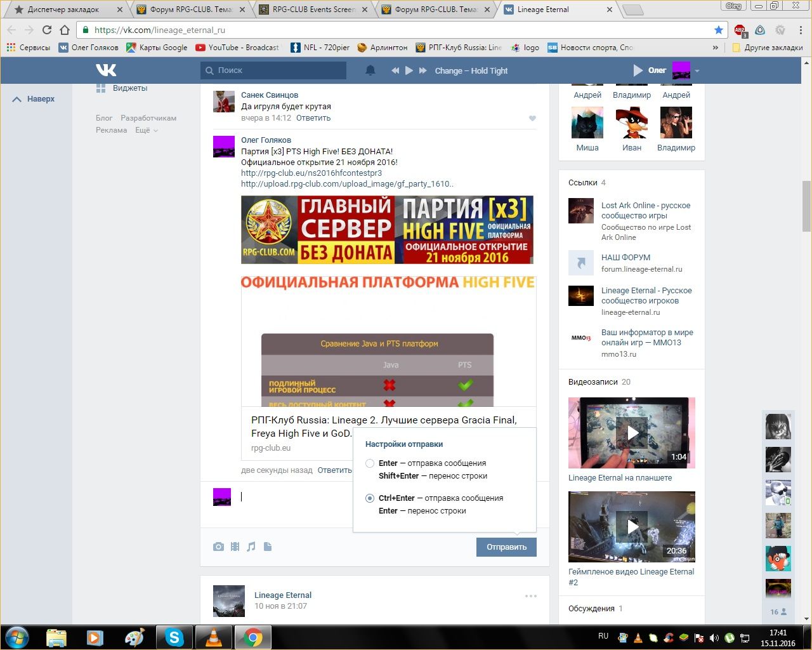Viewport: 812px width, 650px height.
Task: Go to the browser home page icon
Action: click(x=65, y=30)
